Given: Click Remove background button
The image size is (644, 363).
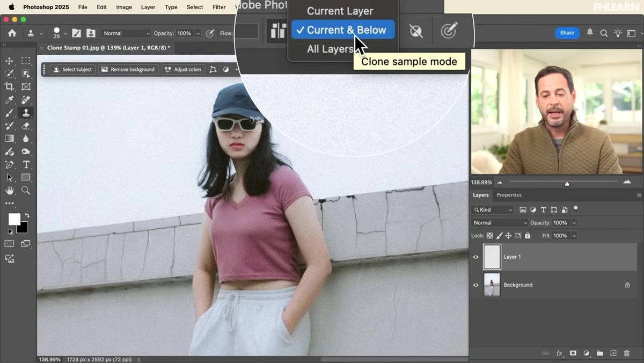Looking at the screenshot, I should tap(128, 69).
